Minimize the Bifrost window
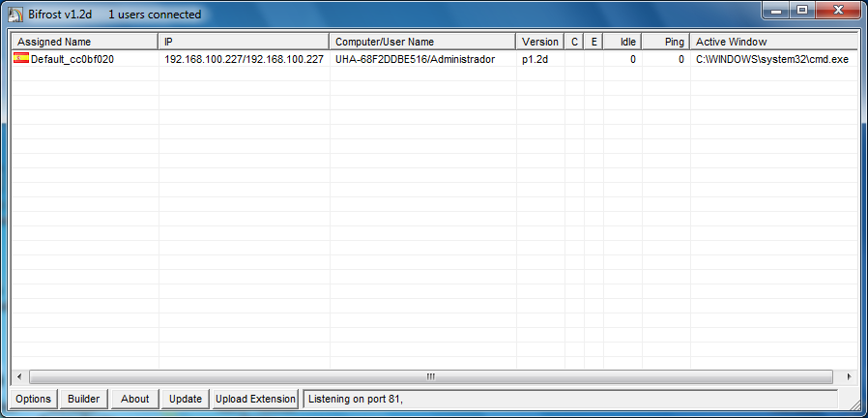Screen dimensions: 868x418 (776, 11)
